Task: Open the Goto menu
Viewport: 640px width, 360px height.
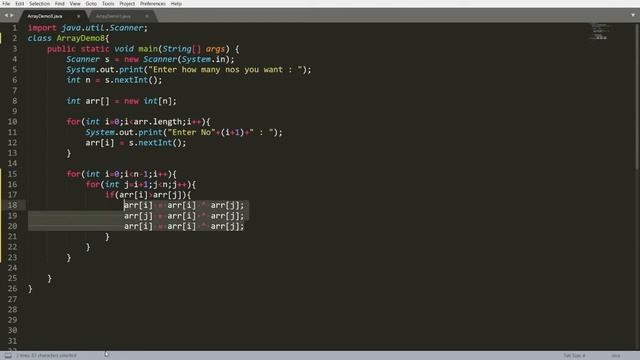Action: point(91,4)
